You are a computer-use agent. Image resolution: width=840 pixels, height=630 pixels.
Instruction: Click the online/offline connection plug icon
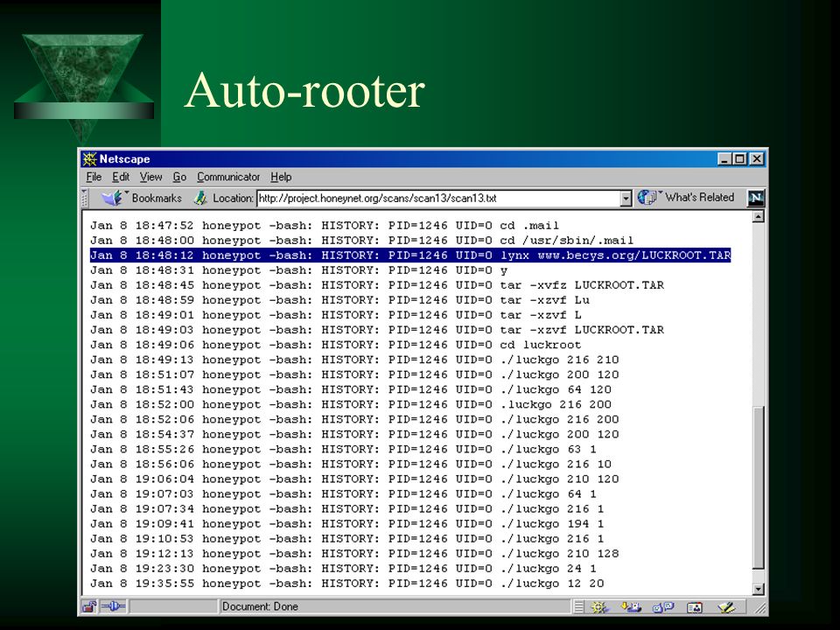(113, 606)
